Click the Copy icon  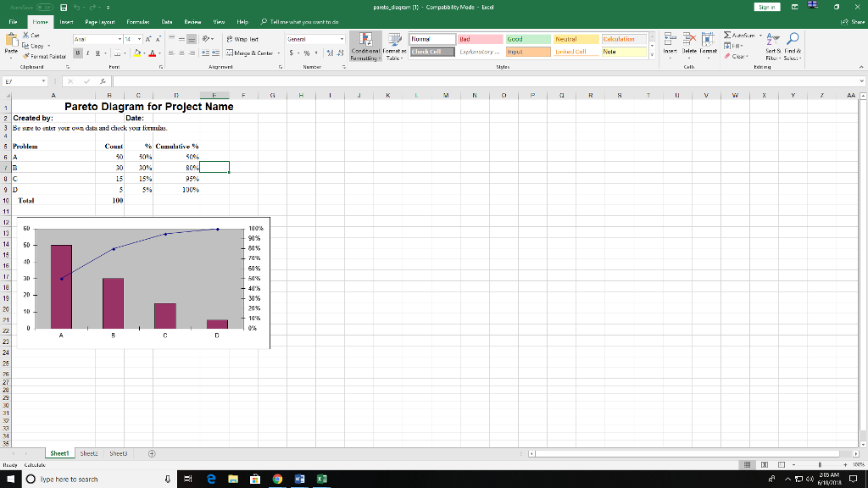pyautogui.click(x=26, y=46)
